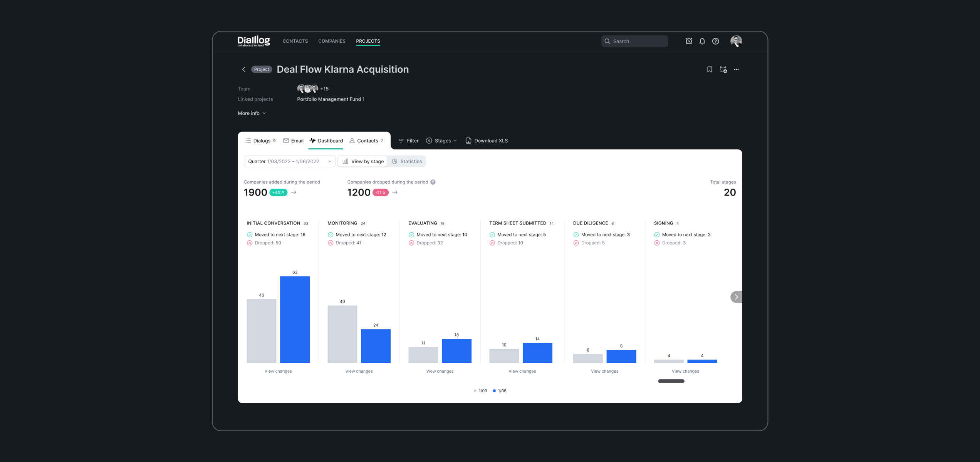Go back using the left chevron
The image size is (980, 462).
[x=243, y=69]
